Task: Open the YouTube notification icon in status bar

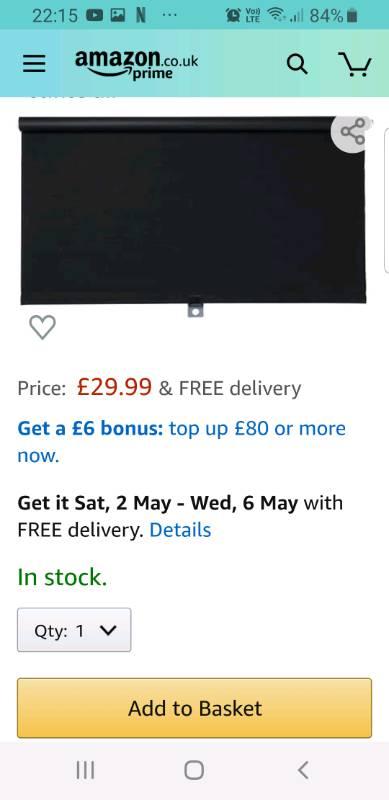Action: click(95, 16)
